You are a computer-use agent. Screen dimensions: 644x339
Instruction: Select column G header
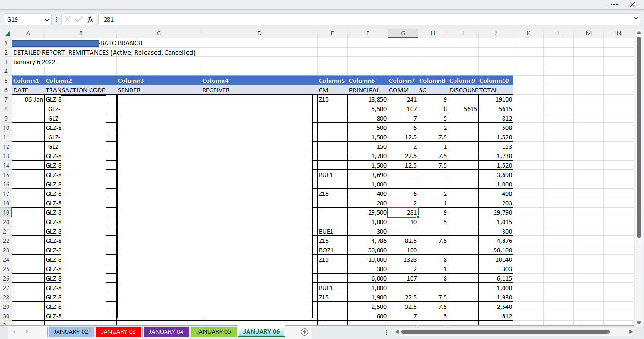(x=403, y=33)
